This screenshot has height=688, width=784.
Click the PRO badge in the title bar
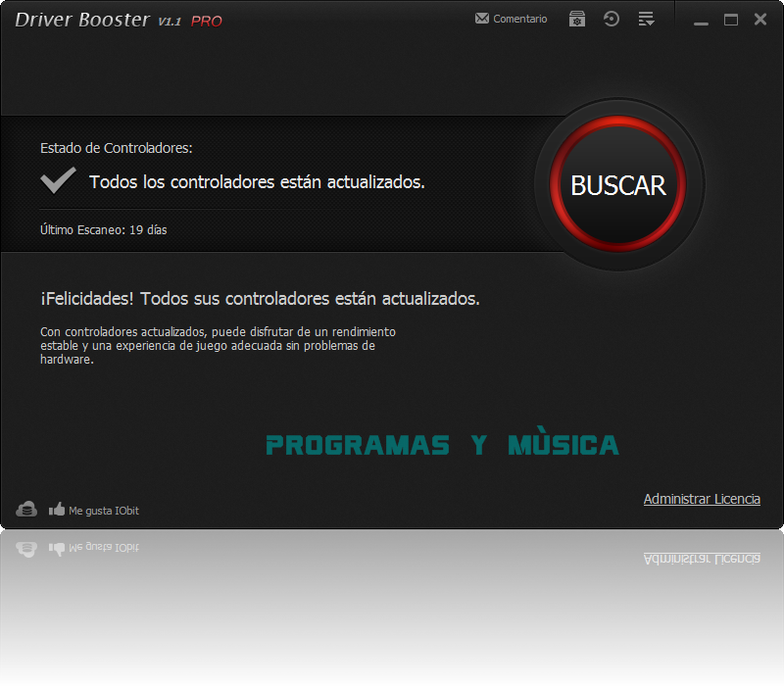point(207,20)
